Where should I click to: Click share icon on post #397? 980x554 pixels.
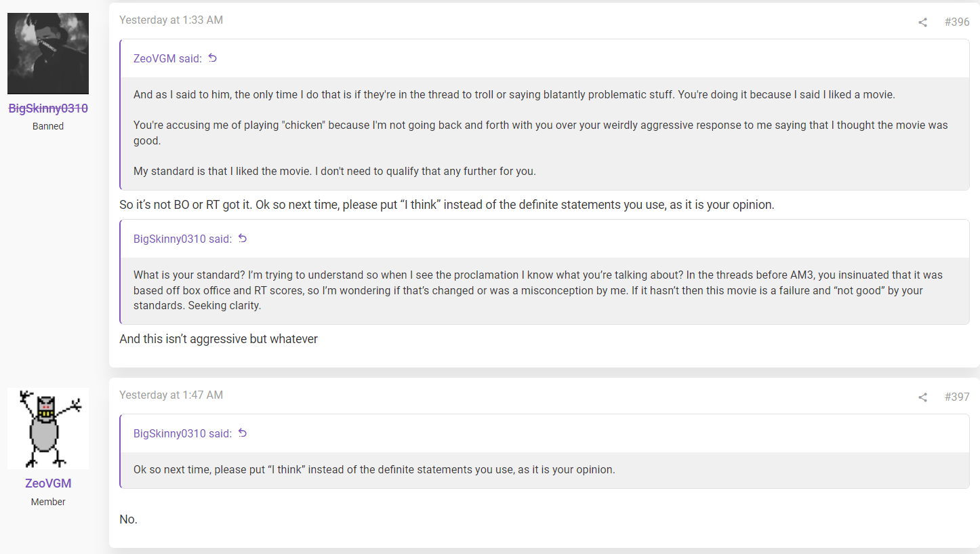point(922,397)
